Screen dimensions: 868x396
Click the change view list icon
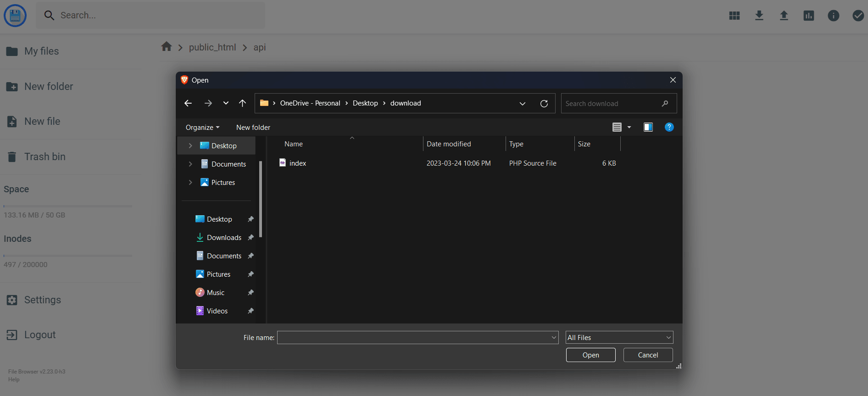click(617, 127)
